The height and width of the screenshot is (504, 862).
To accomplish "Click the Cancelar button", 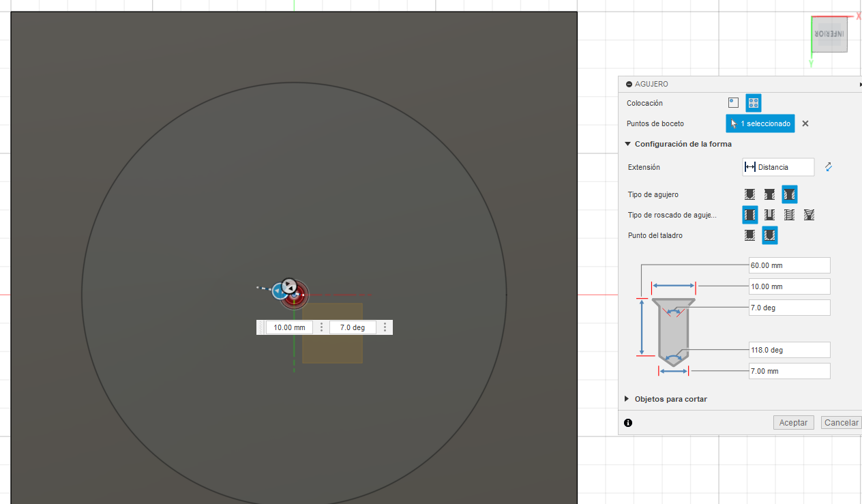I will click(x=841, y=423).
